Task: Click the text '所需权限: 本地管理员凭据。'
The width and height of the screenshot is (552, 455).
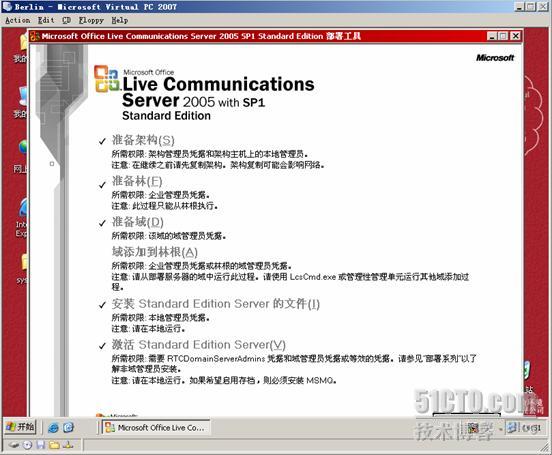Action: [x=161, y=318]
